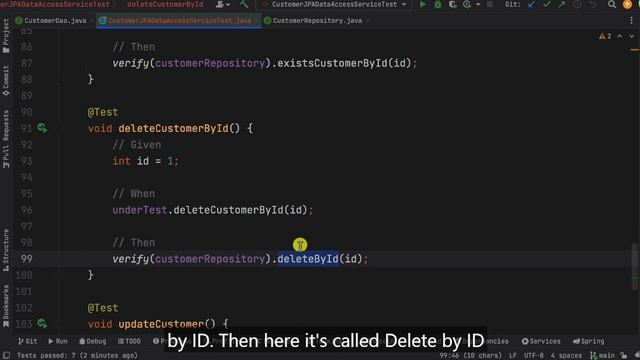The height and width of the screenshot is (360, 640).
Task: Open the TODO tool window button
Action: coord(129,341)
